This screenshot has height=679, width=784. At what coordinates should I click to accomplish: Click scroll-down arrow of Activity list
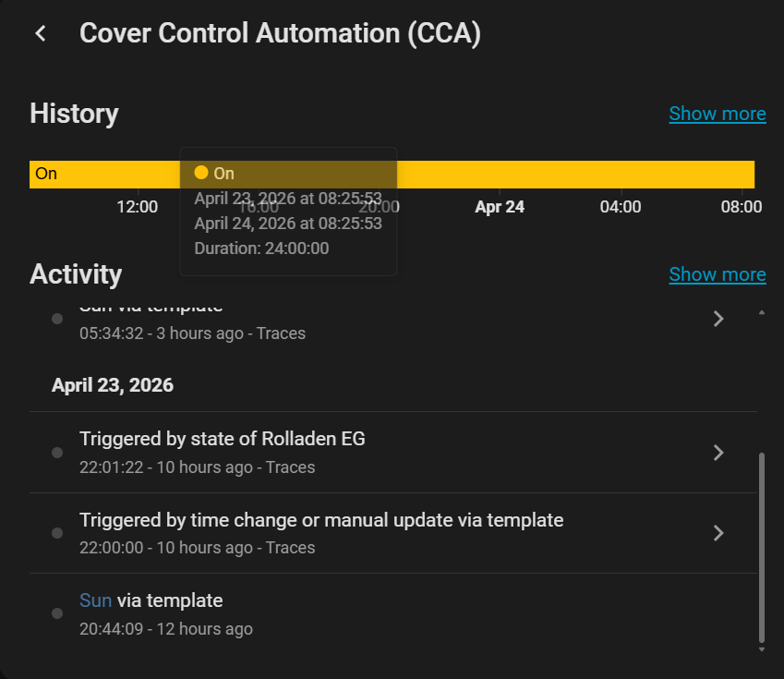(x=761, y=649)
